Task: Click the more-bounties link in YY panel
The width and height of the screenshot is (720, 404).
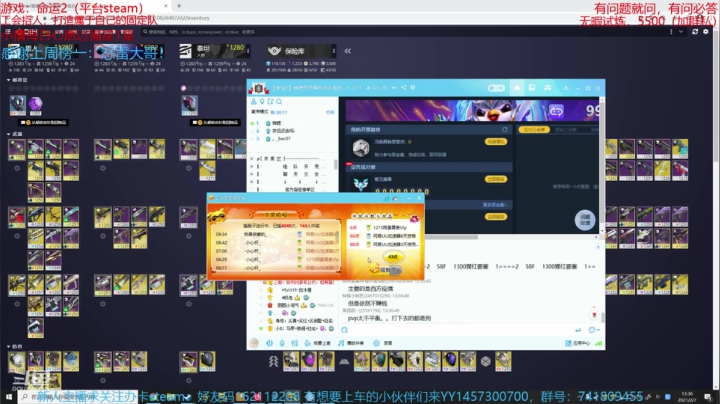Action: point(495,205)
